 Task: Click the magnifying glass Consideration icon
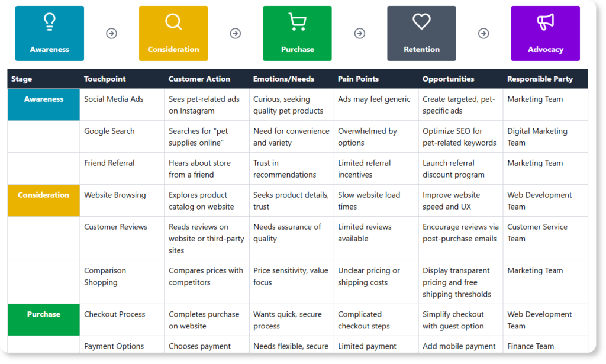click(x=173, y=22)
